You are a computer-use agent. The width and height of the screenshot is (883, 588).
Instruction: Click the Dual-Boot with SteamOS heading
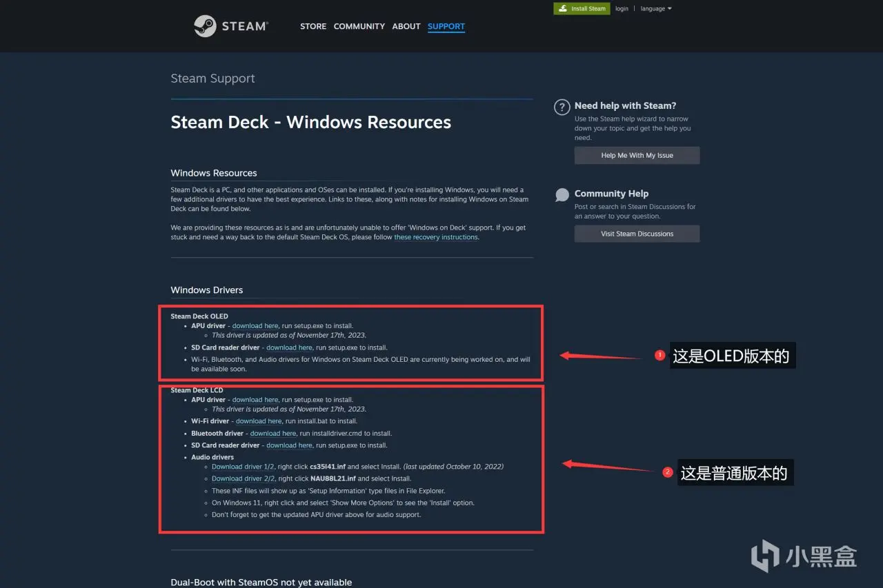click(261, 582)
